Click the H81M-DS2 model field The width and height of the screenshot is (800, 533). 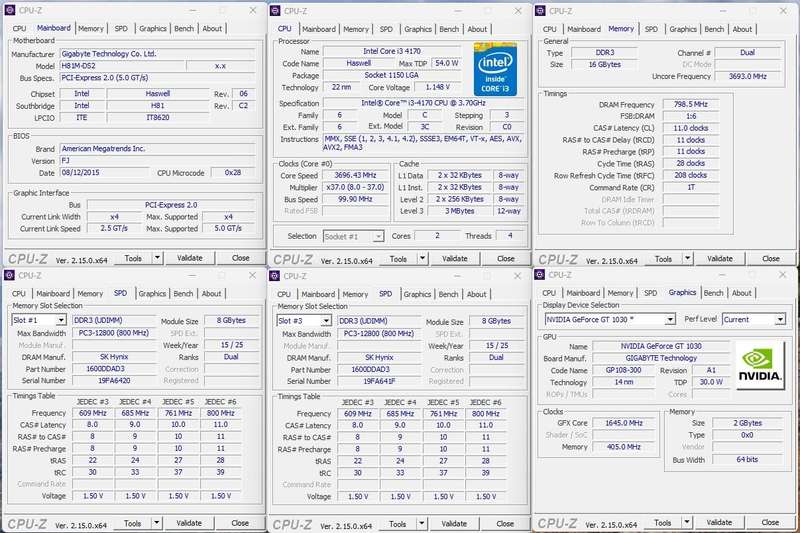[x=122, y=66]
